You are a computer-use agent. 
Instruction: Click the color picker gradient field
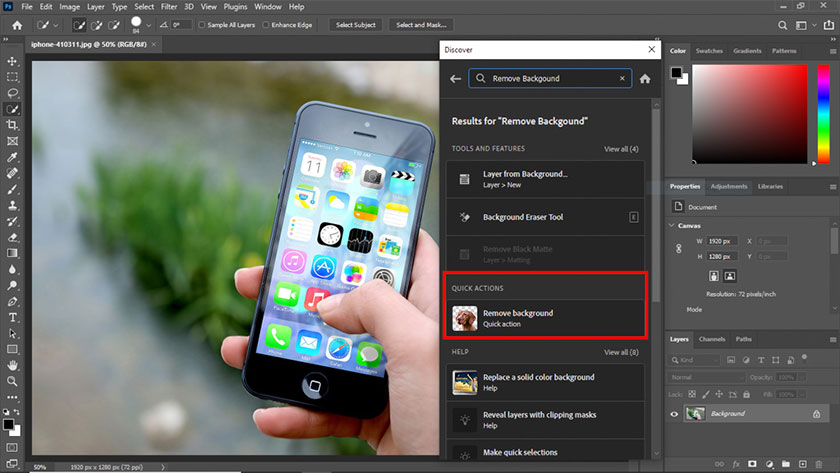pos(749,114)
